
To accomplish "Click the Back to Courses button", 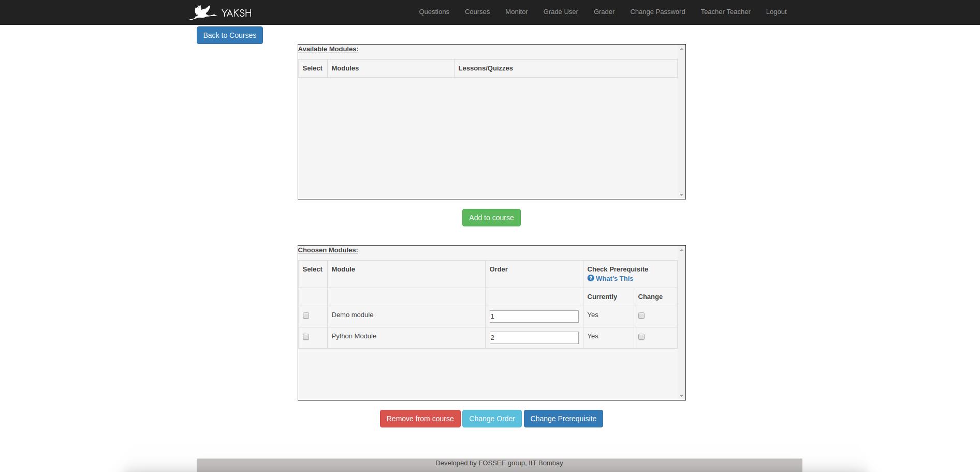I will (230, 35).
